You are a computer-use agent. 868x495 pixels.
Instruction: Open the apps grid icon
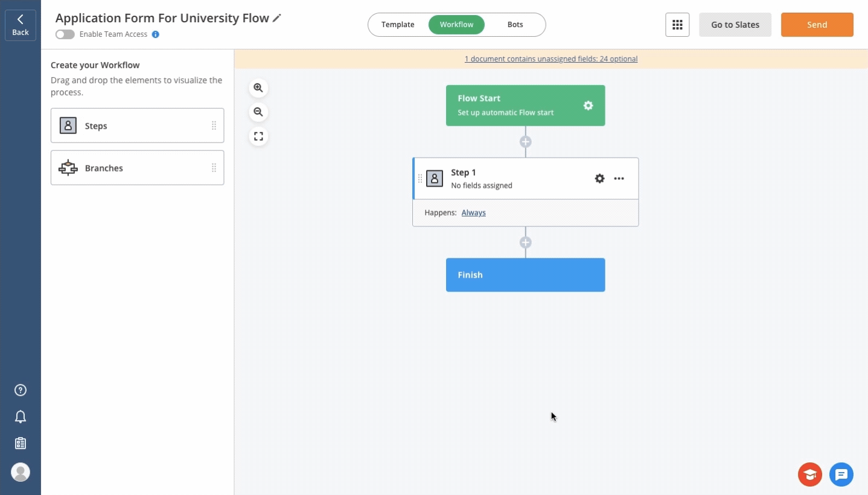pos(677,25)
